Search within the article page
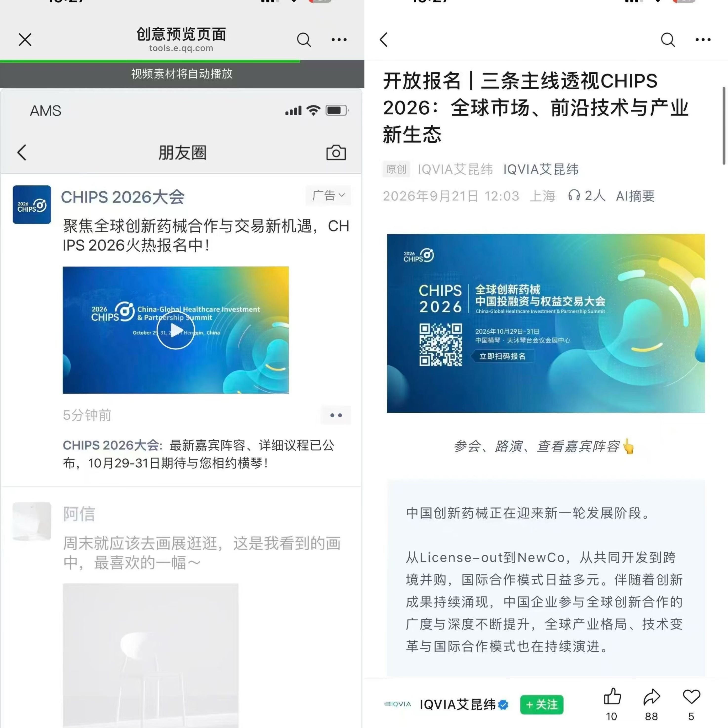This screenshot has height=728, width=728. click(668, 40)
